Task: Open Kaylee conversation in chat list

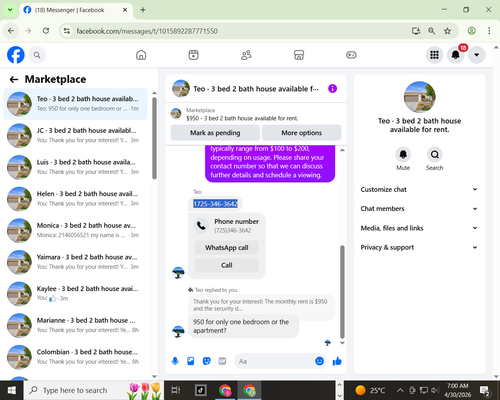Action: [x=75, y=294]
